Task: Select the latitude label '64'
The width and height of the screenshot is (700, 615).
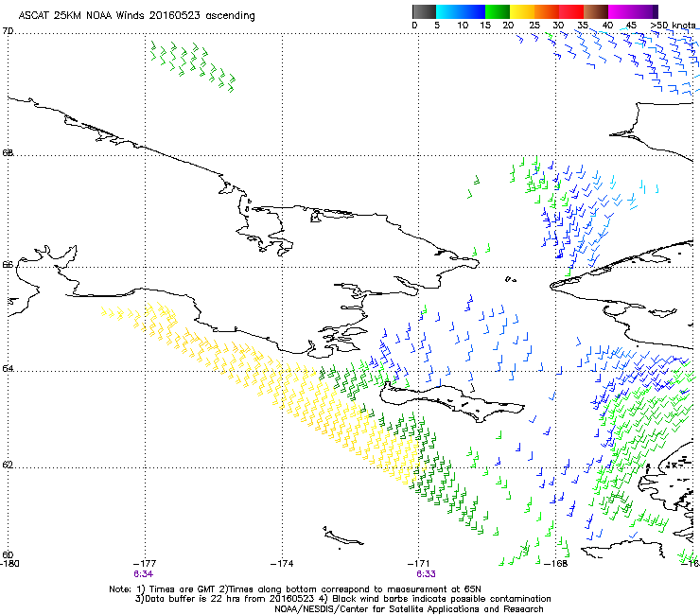Action: click(8, 369)
